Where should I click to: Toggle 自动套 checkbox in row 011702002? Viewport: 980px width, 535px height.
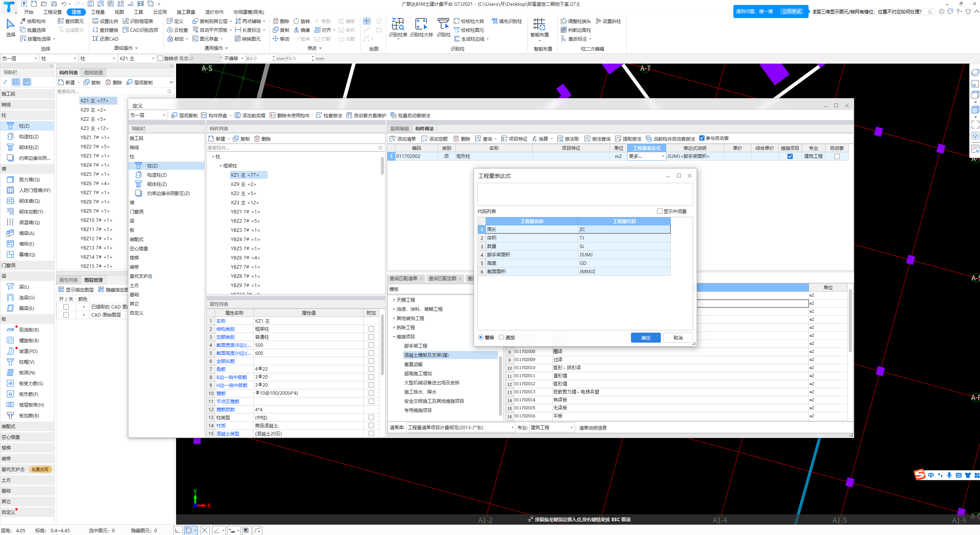coord(837,156)
